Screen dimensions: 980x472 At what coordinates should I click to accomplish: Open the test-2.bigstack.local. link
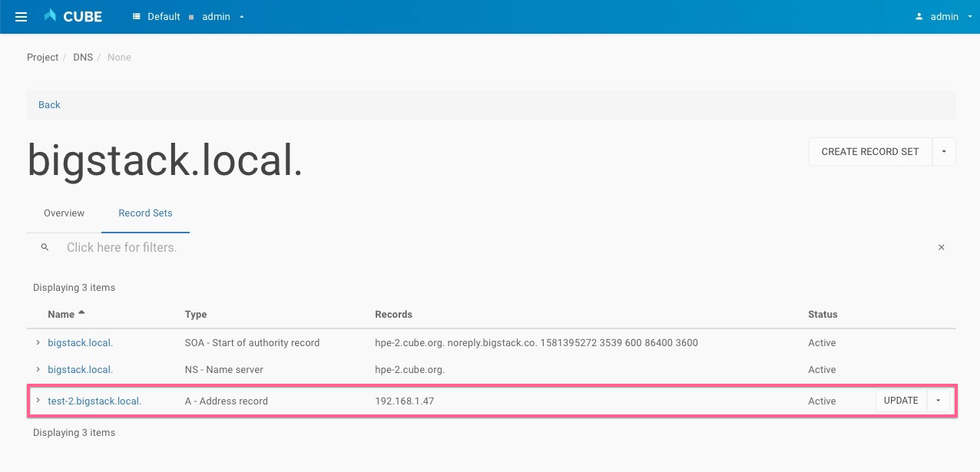[x=94, y=401]
